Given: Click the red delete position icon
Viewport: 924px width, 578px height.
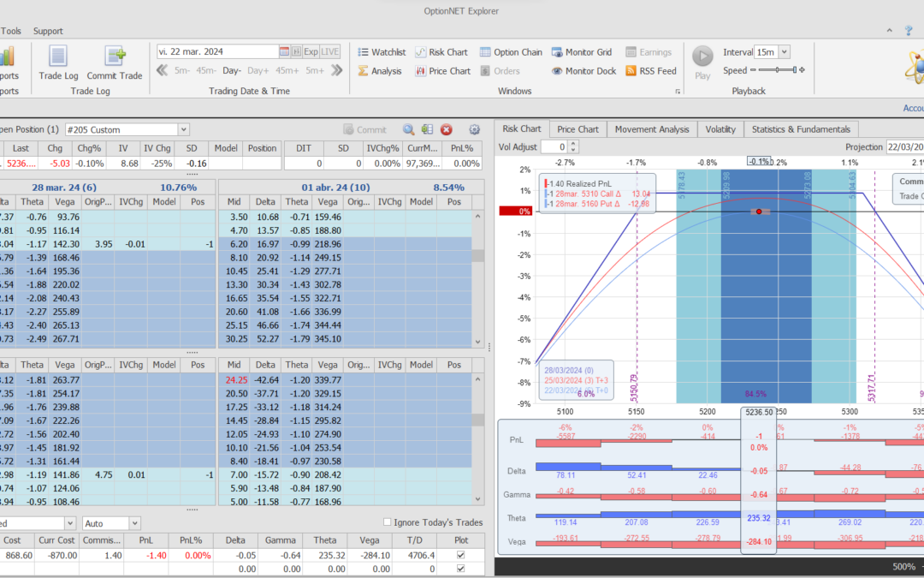Looking at the screenshot, I should pyautogui.click(x=446, y=130).
